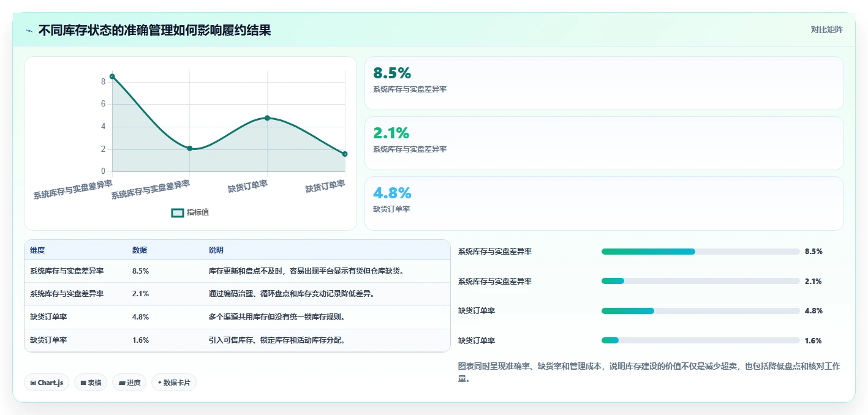
Task: Click 缺货订单率 label in the 4.8% stat card
Action: pyautogui.click(x=391, y=209)
